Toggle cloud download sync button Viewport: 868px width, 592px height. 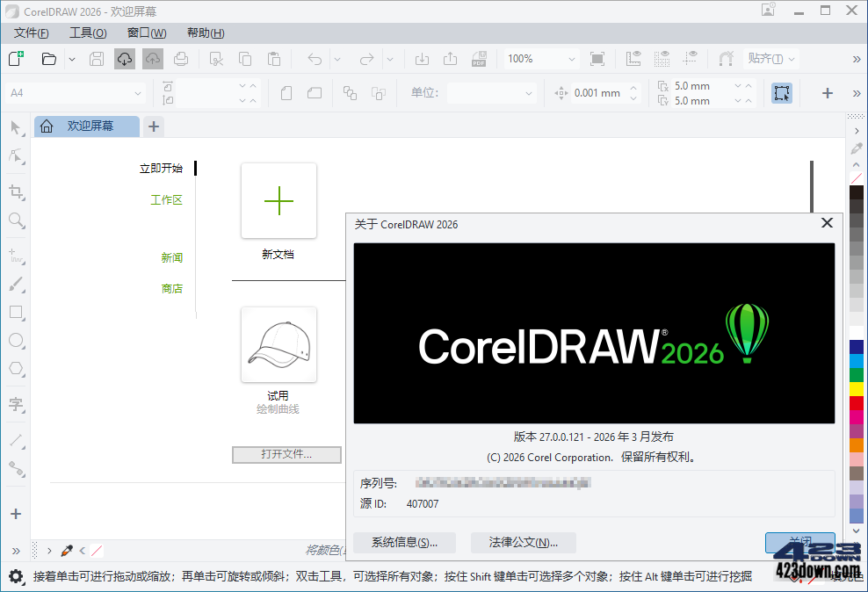pos(124,58)
